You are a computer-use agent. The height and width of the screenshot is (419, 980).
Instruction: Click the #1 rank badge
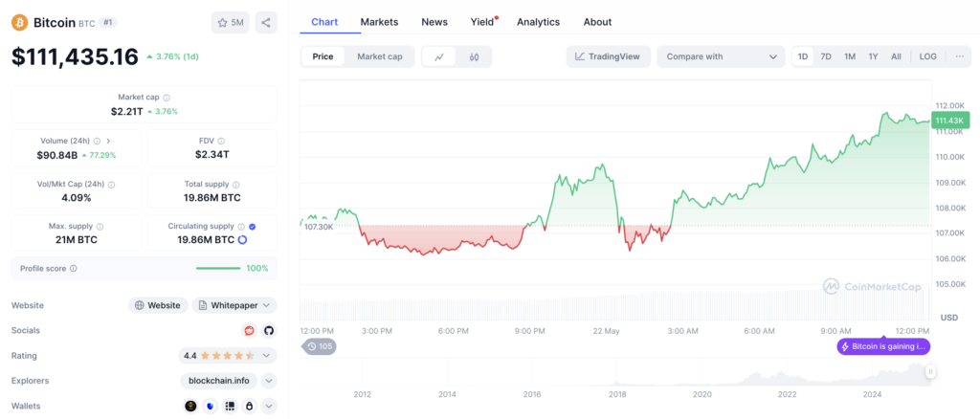point(109,22)
